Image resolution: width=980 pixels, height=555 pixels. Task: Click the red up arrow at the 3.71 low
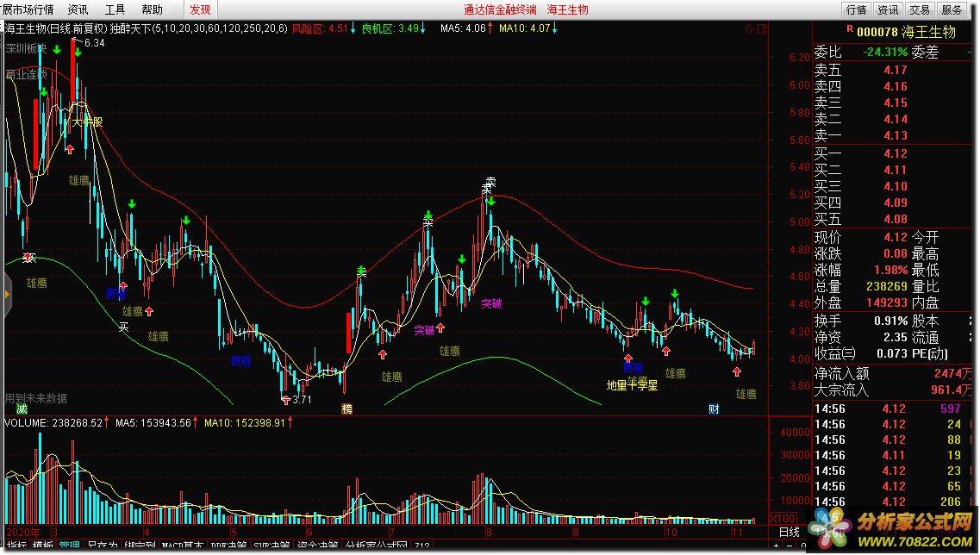(x=286, y=400)
